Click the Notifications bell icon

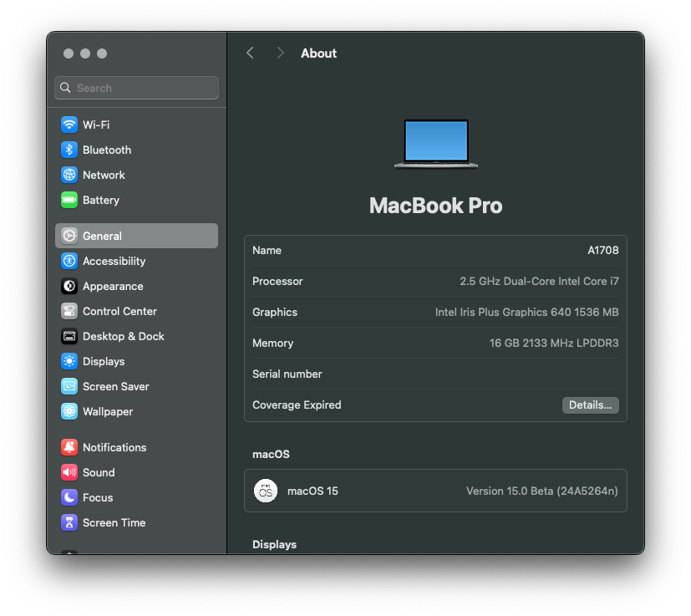(69, 447)
